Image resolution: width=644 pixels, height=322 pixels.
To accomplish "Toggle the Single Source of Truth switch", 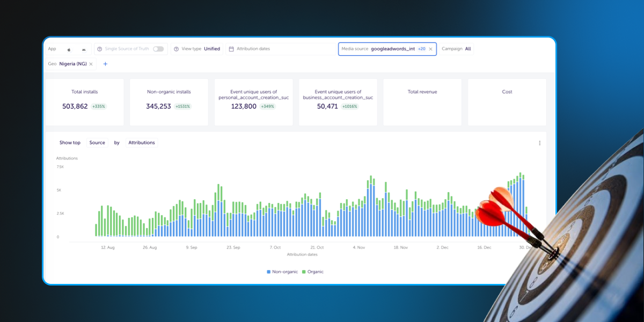I will click(x=158, y=49).
